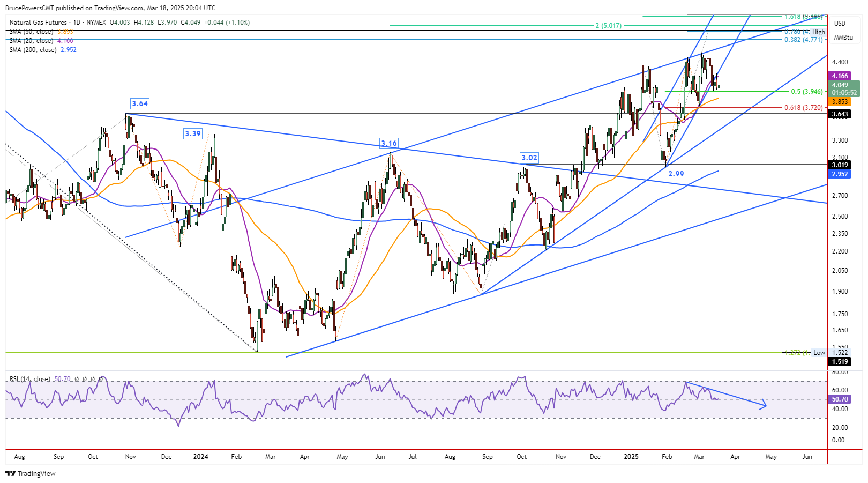
Task: Click the black 3.643 price axis tag
Action: (840, 114)
